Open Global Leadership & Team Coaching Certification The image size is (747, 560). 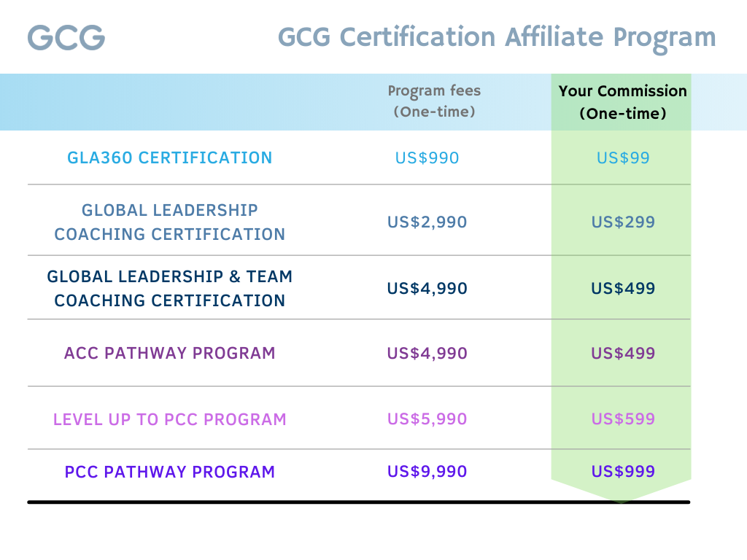(169, 289)
